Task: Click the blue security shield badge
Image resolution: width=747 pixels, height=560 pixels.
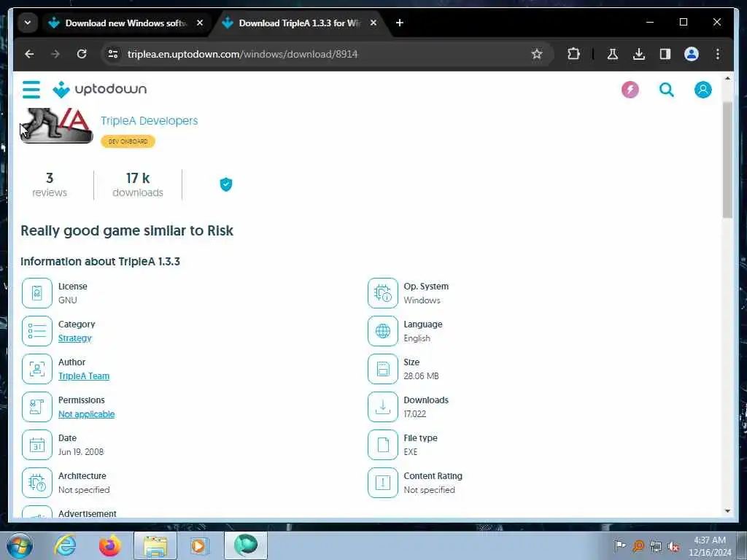Action: click(x=226, y=184)
